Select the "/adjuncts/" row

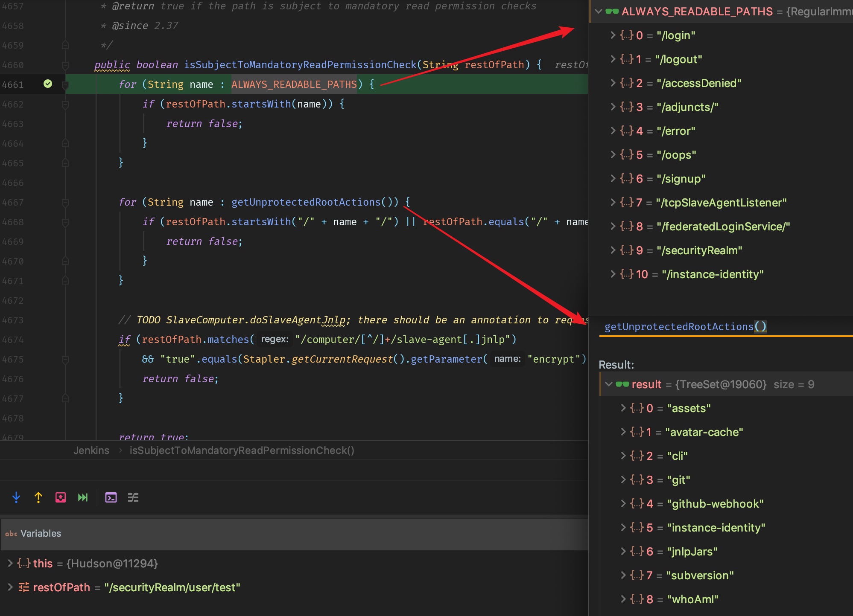pos(721,107)
